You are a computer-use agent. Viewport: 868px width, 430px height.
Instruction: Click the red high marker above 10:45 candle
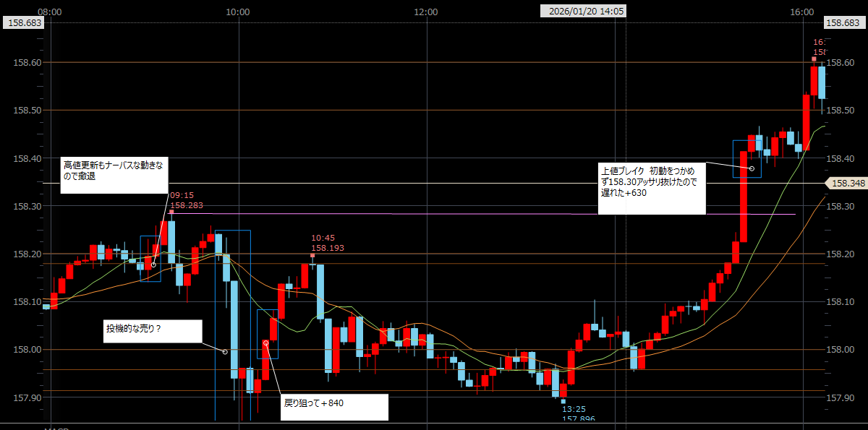point(312,255)
